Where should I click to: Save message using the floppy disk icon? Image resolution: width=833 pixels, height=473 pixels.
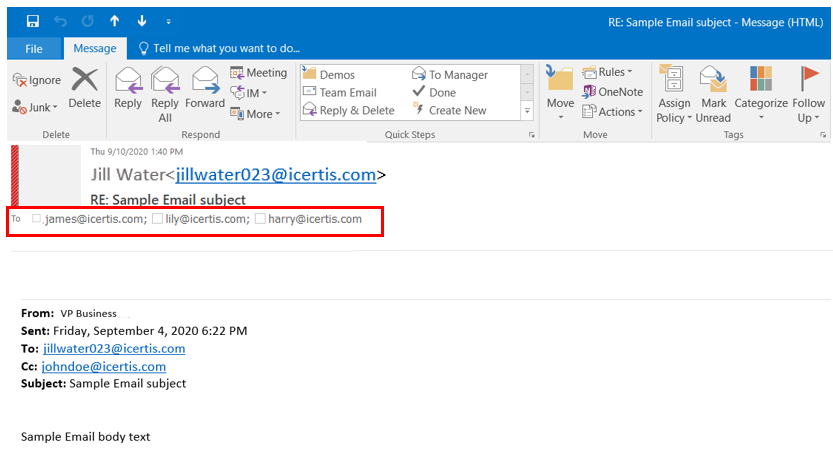33,20
